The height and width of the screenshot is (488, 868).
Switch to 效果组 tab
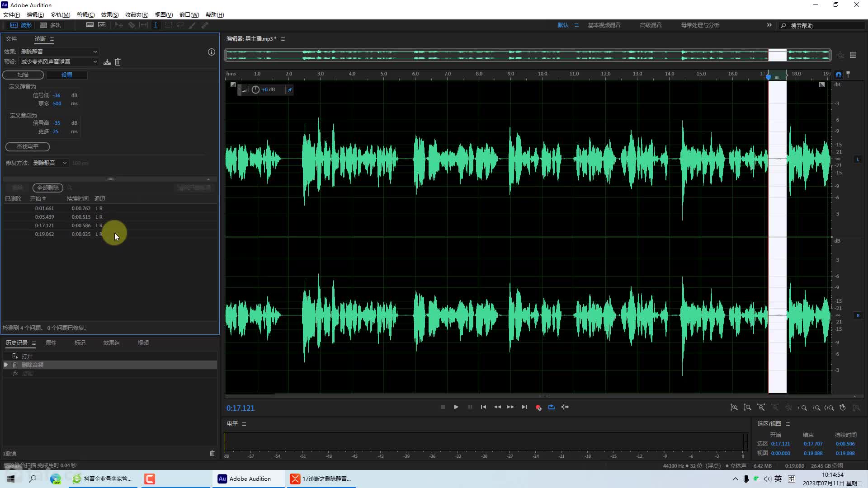(112, 343)
